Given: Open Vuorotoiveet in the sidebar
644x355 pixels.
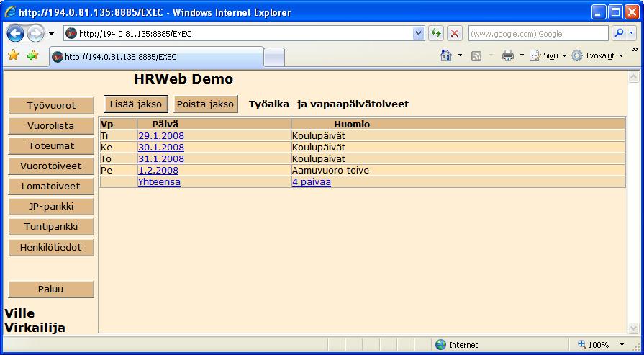Looking at the screenshot, I should click(51, 166).
